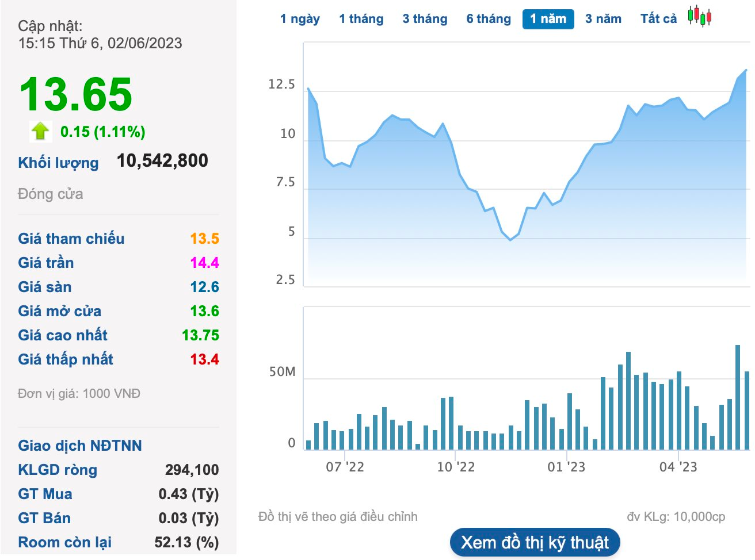Click the green price-up arrow icon
This screenshot has width=755, height=560.
(40, 131)
